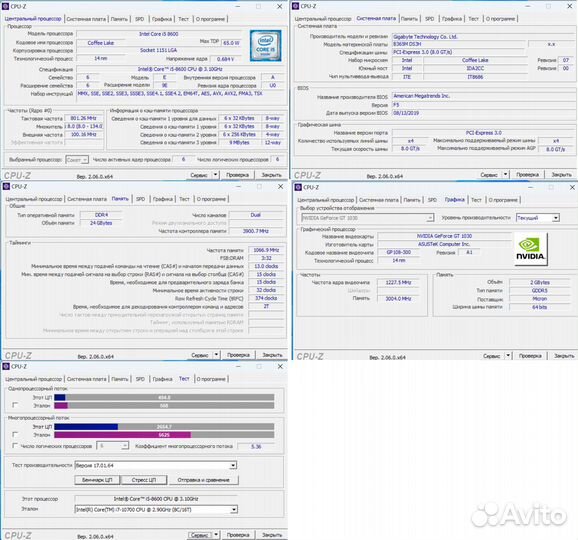Open the selected processor socket dropdown
This screenshot has height=540, width=578.
pos(77,160)
